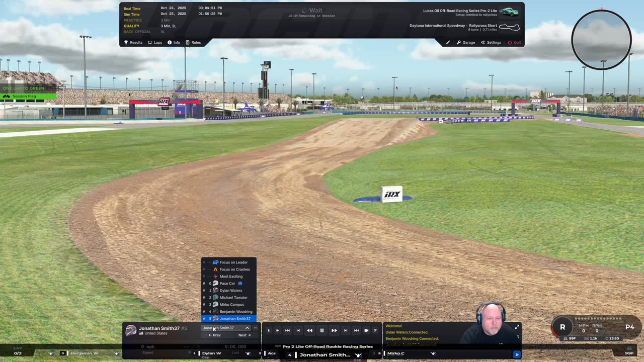The width and height of the screenshot is (644, 362).
Task: Click the Session Flag green indicator
Action: click(x=28, y=96)
